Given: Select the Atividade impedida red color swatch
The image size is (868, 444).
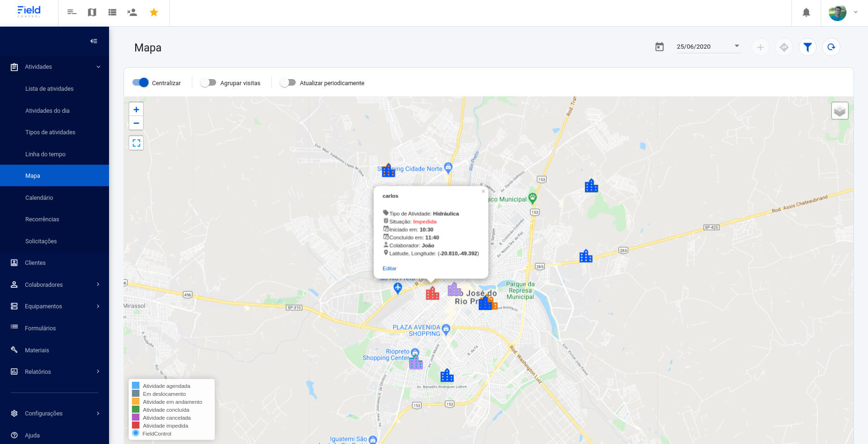Looking at the screenshot, I should (136, 425).
